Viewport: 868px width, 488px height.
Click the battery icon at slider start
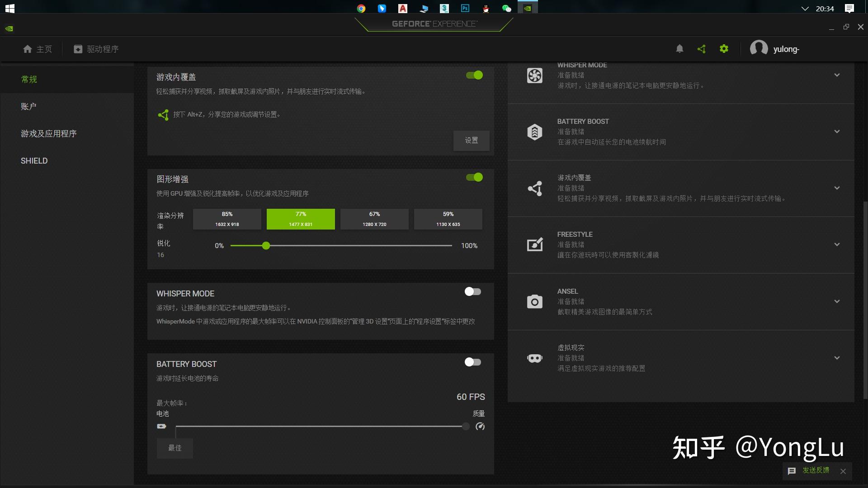[x=161, y=426]
